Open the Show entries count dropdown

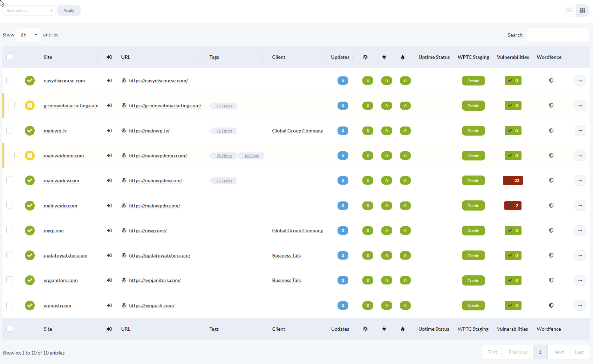click(x=29, y=35)
